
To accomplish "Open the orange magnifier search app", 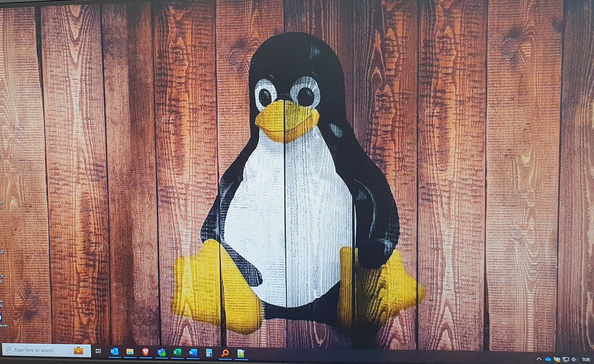I will tap(225, 353).
